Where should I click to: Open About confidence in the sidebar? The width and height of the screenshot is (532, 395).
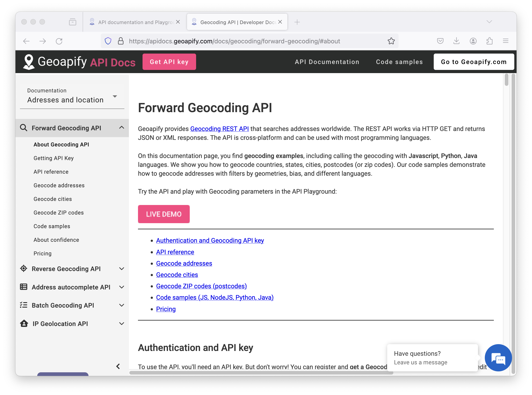[x=56, y=240]
